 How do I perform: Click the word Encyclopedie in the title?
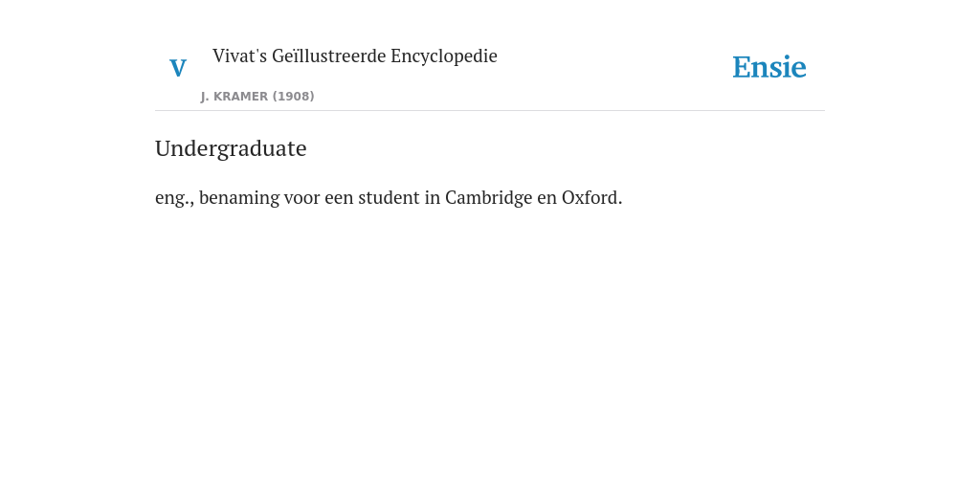(x=444, y=56)
